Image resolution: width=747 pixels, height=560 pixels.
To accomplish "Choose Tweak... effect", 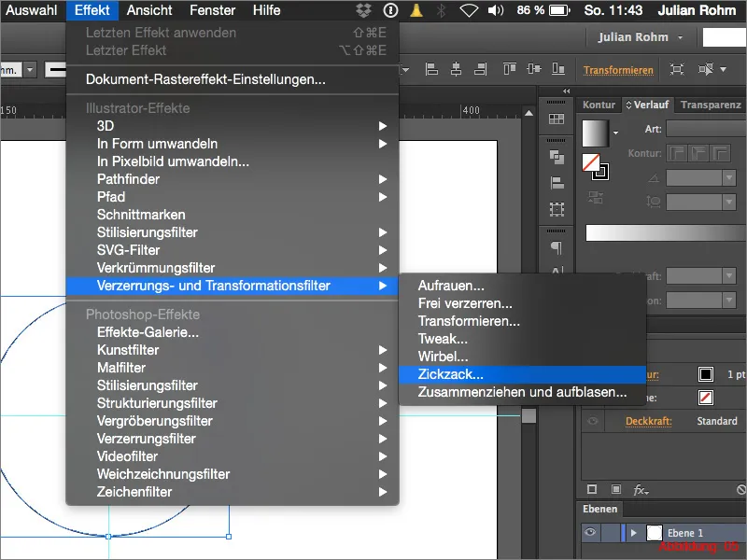I will coord(522,339).
